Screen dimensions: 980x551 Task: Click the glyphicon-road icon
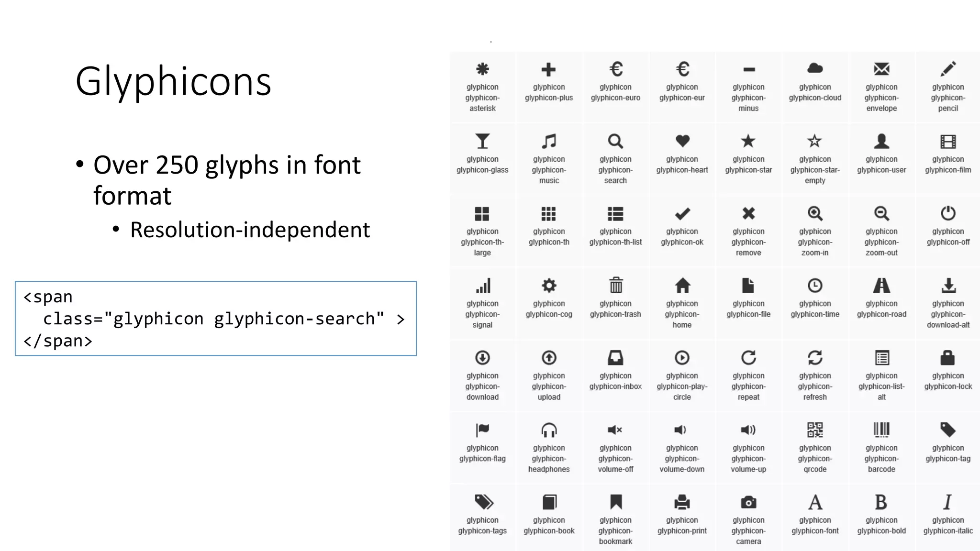pos(881,286)
